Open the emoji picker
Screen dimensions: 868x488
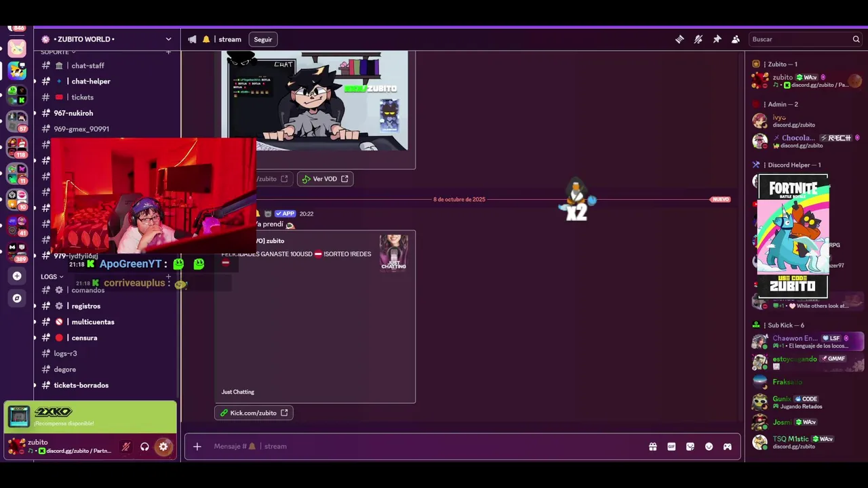tap(709, 447)
